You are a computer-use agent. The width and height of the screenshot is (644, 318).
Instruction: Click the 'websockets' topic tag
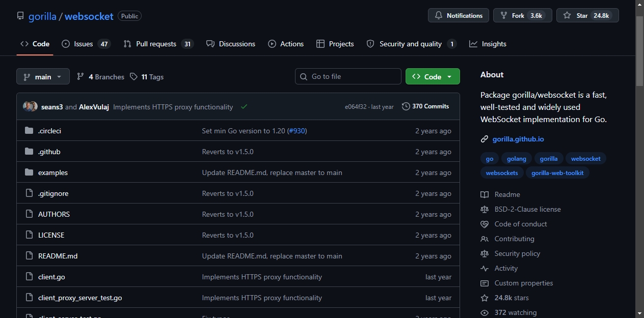[502, 173]
